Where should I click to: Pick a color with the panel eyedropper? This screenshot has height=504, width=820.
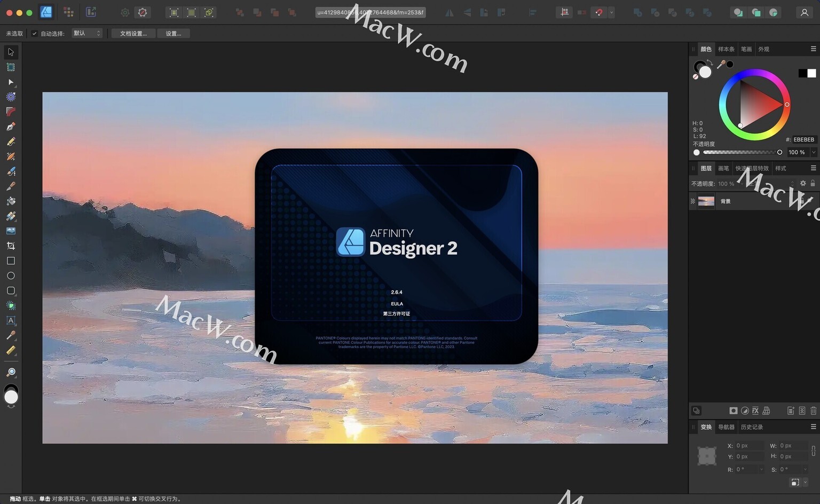tap(721, 65)
